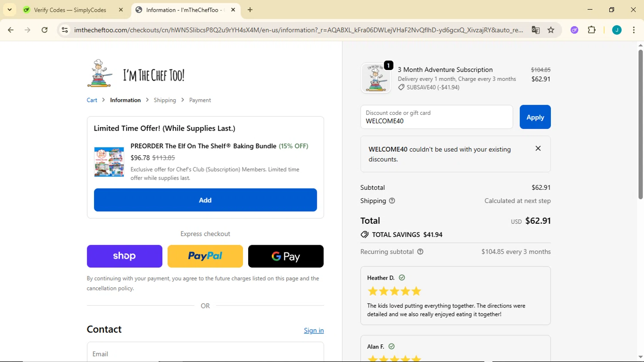Go to Cart breadcrumb link
644x362 pixels.
[92, 100]
